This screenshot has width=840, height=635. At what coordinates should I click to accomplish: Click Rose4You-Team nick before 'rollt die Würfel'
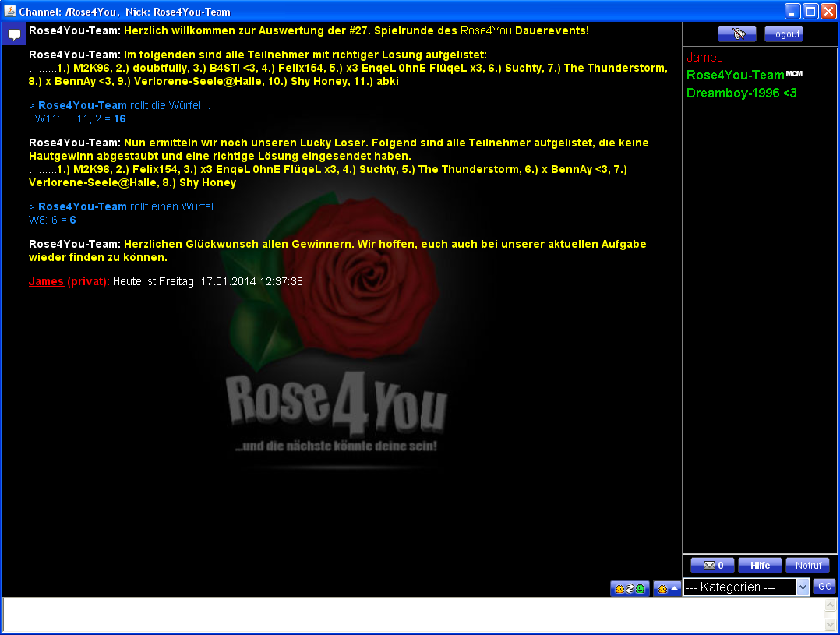pyautogui.click(x=82, y=105)
